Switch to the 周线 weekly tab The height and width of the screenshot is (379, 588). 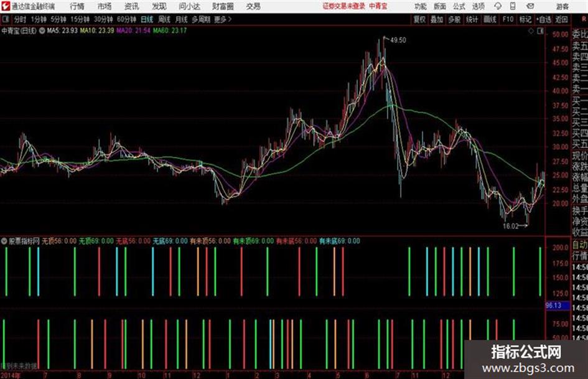164,19
